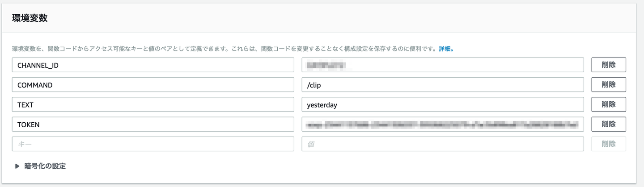Click the TOKEN key field
Image resolution: width=644 pixels, height=187 pixels.
153,125
